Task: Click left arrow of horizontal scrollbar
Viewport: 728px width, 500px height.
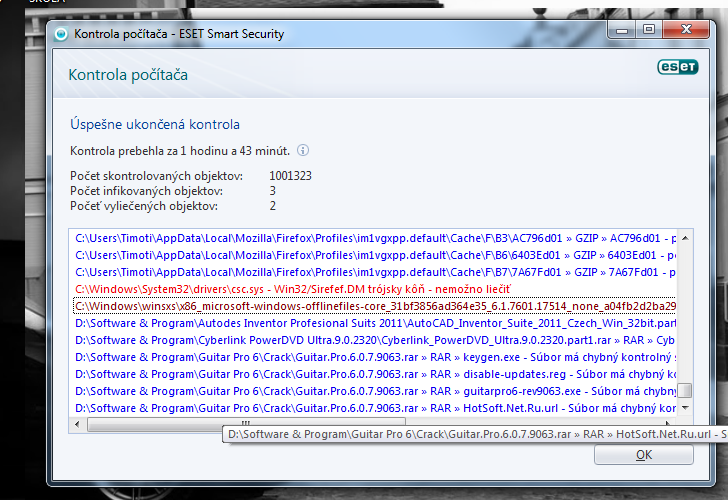Action: pyautogui.click(x=77, y=423)
